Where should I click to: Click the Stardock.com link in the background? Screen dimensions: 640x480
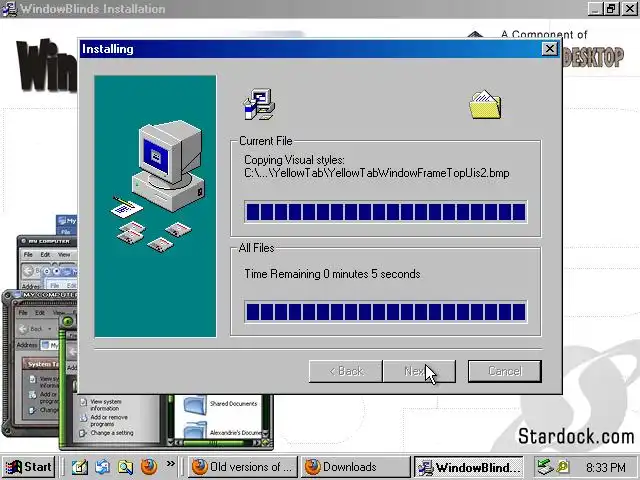pos(576,436)
